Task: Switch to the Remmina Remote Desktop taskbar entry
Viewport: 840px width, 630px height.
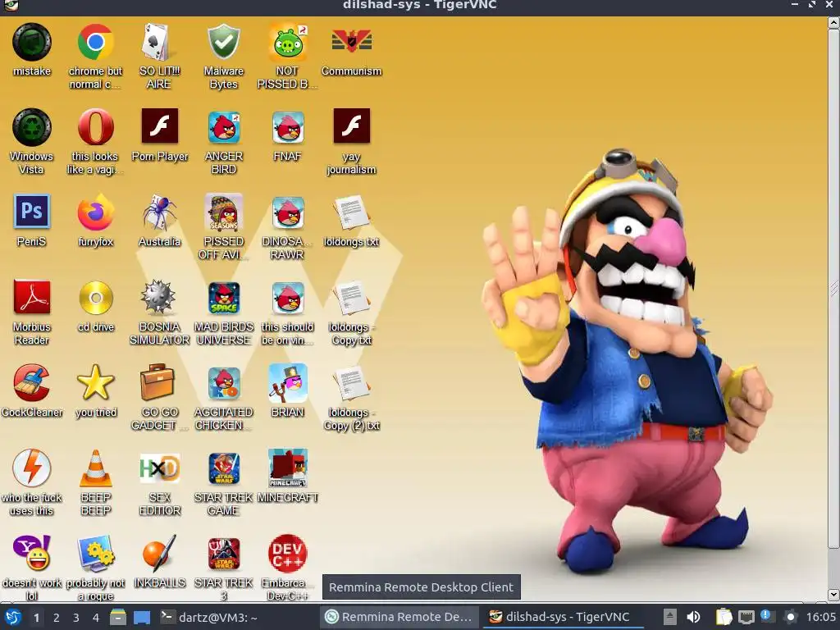Action: [399, 617]
